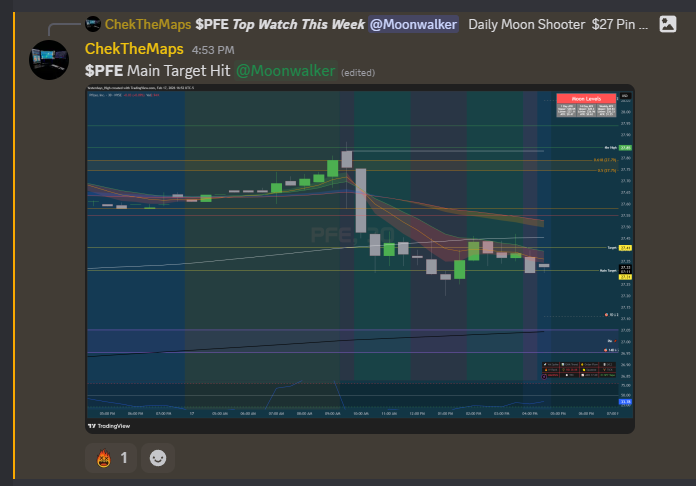Click ChekTheMaps username in message header
This screenshot has width=696, height=486.
[x=134, y=49]
